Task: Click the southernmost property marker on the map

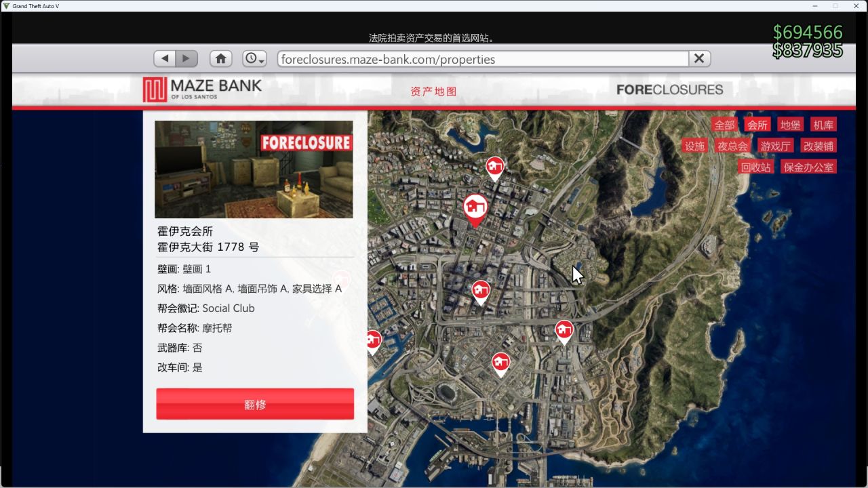Action: point(500,363)
